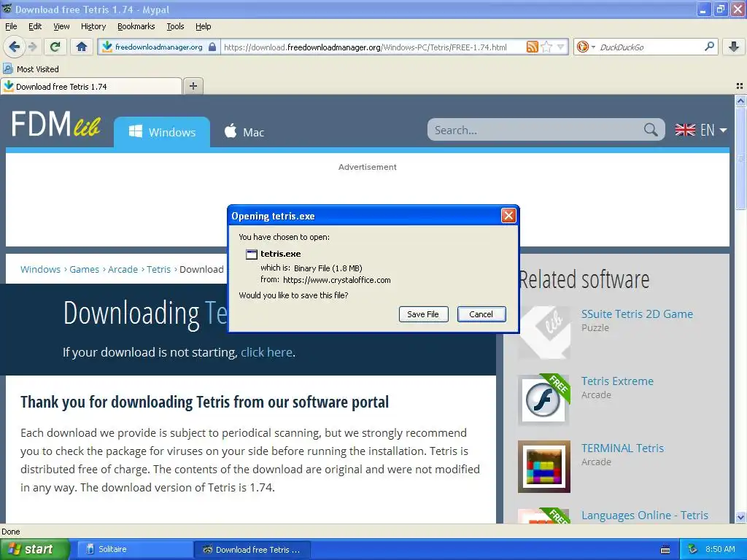Select the Download free Tetris taskbar button
The width and height of the screenshot is (747, 560).
coord(252,549)
